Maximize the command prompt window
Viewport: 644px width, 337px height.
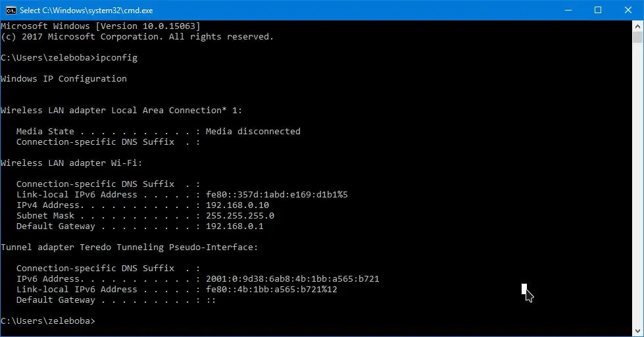[x=598, y=11]
